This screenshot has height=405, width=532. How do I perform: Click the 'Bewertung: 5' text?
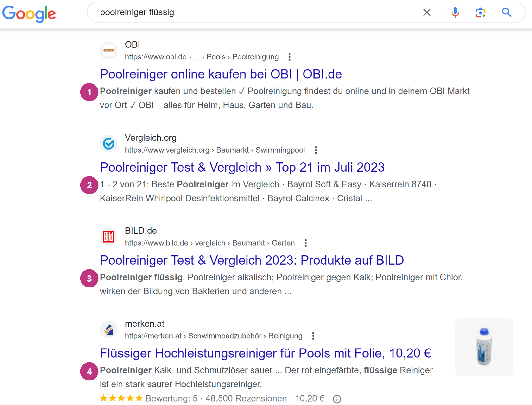point(171,399)
